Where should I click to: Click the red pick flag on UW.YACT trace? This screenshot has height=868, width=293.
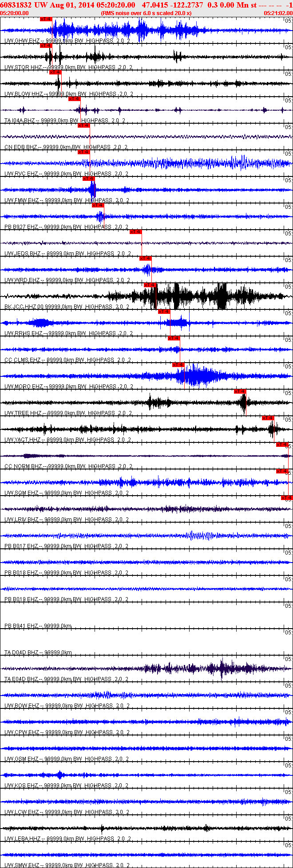tap(268, 418)
